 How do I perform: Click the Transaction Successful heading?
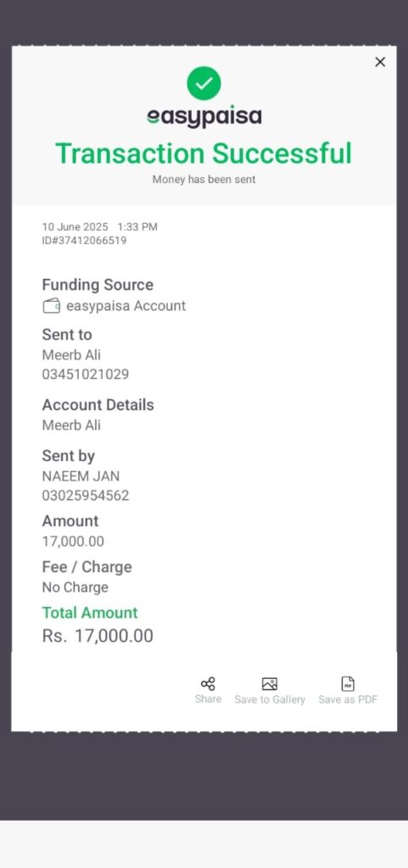click(204, 153)
